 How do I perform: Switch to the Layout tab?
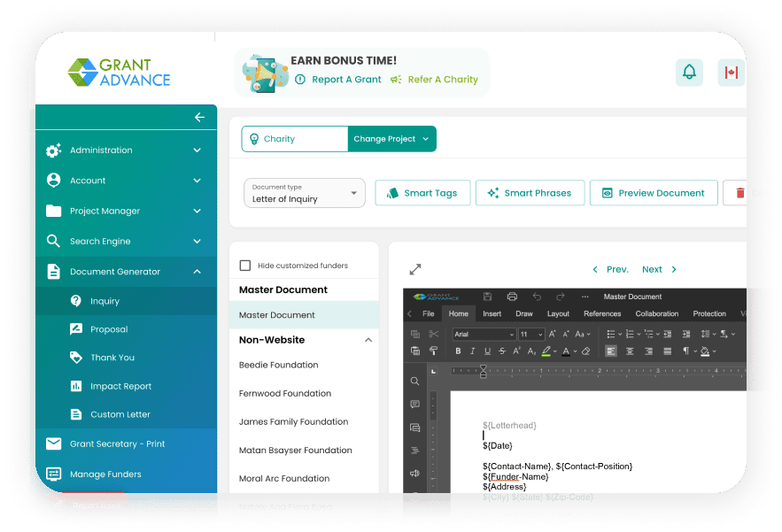[558, 313]
